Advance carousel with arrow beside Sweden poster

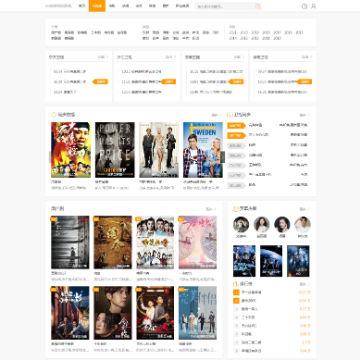pyautogui.click(x=223, y=157)
